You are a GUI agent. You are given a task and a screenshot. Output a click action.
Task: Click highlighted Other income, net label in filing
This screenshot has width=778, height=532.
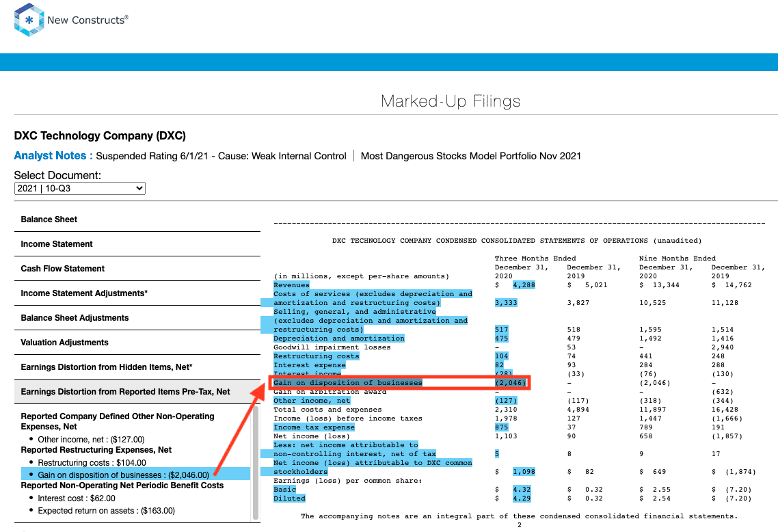(312, 401)
